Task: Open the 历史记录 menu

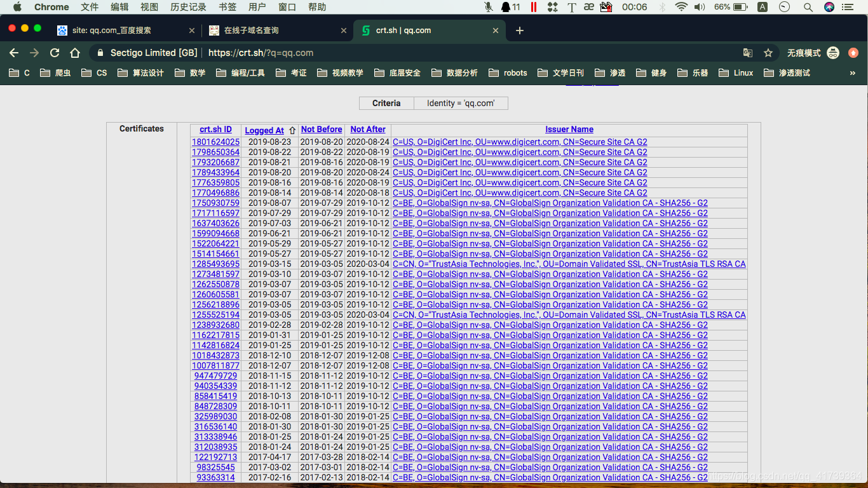Action: point(189,7)
